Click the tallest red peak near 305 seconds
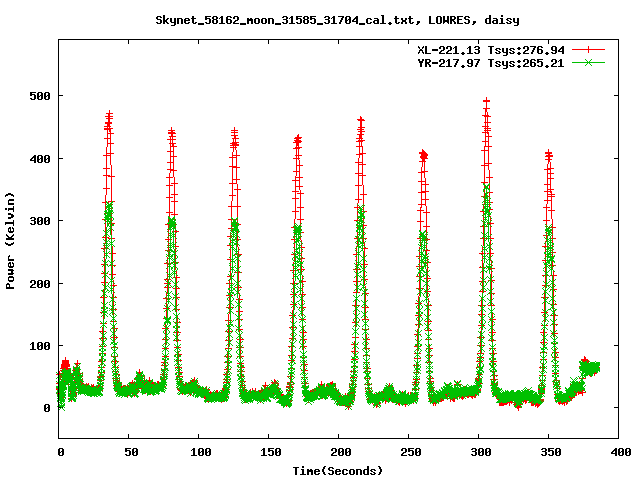The image size is (640, 480). coord(486,100)
